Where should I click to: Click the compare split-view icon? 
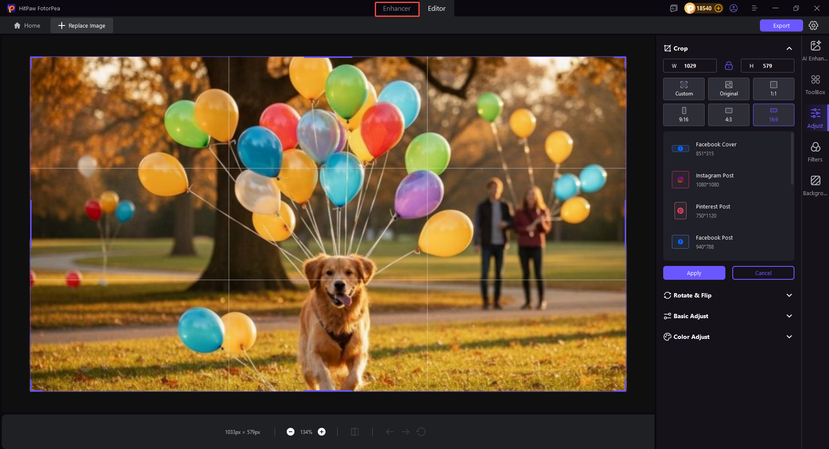pos(354,432)
